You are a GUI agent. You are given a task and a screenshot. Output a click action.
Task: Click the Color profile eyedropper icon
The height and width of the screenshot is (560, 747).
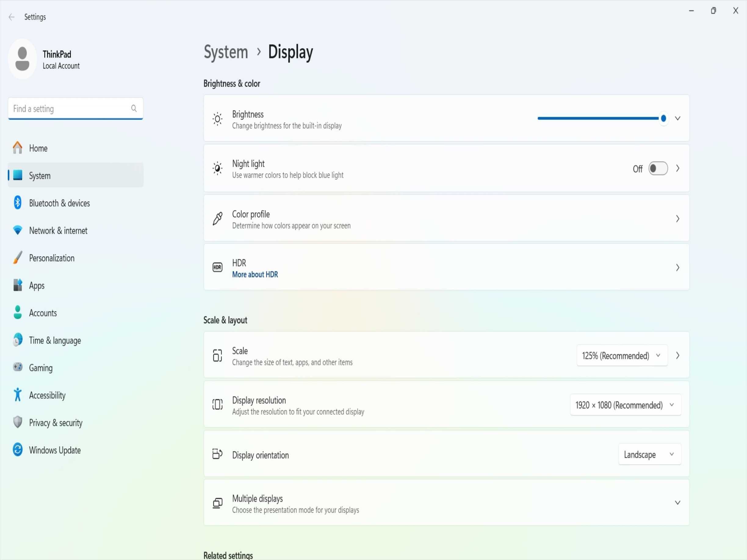pos(218,219)
